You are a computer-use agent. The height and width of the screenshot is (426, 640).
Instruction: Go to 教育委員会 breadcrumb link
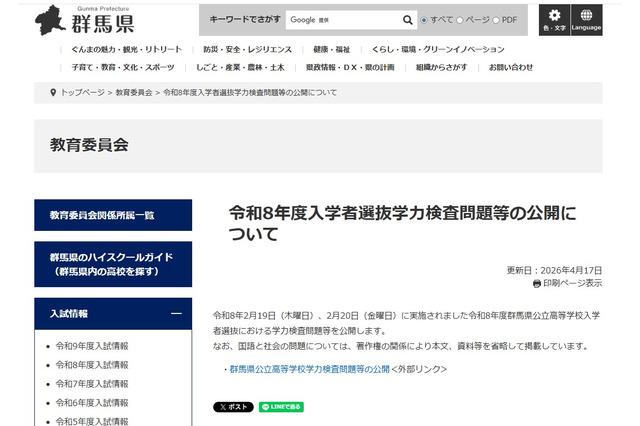click(x=134, y=93)
